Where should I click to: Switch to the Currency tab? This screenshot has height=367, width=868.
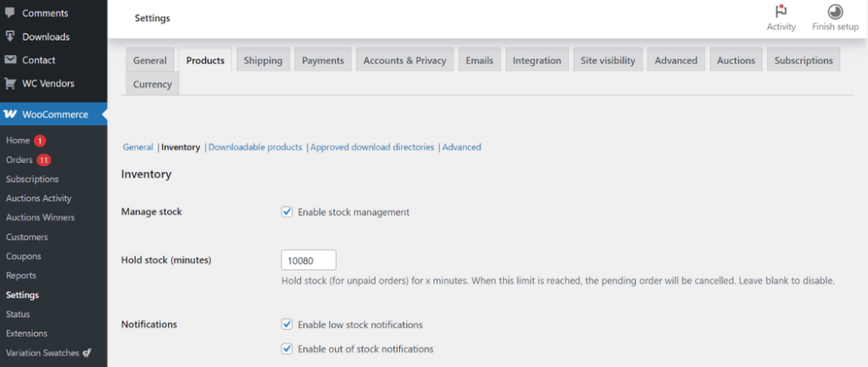[x=153, y=84]
